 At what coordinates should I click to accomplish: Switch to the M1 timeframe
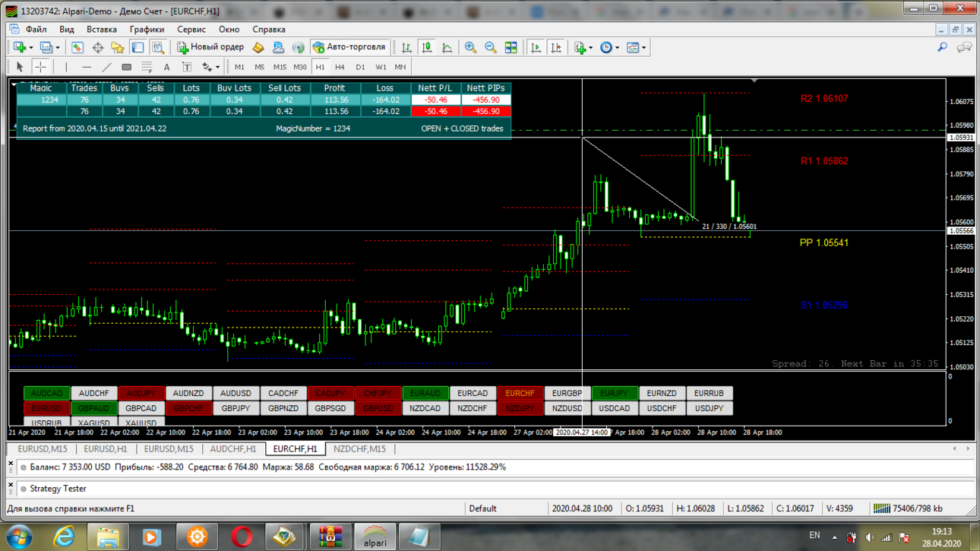click(239, 67)
